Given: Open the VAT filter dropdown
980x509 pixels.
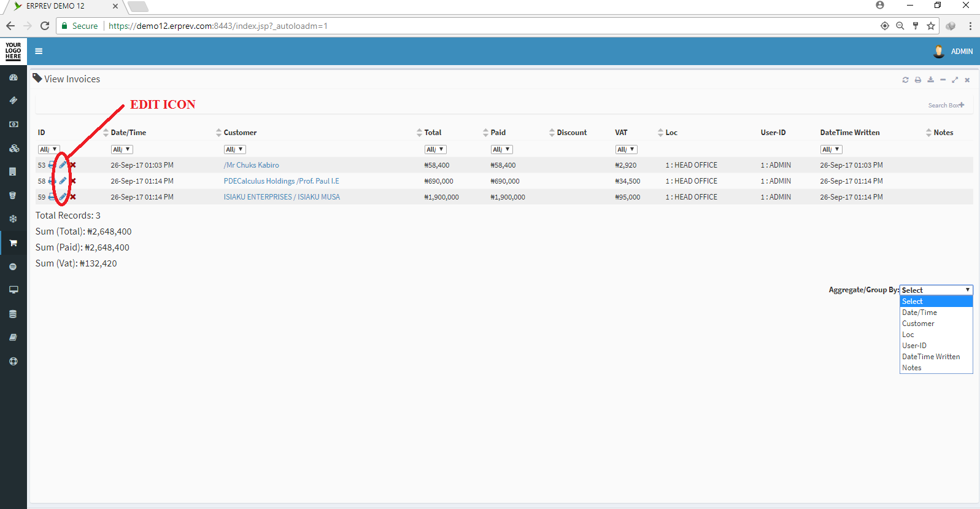Looking at the screenshot, I should click(x=626, y=149).
